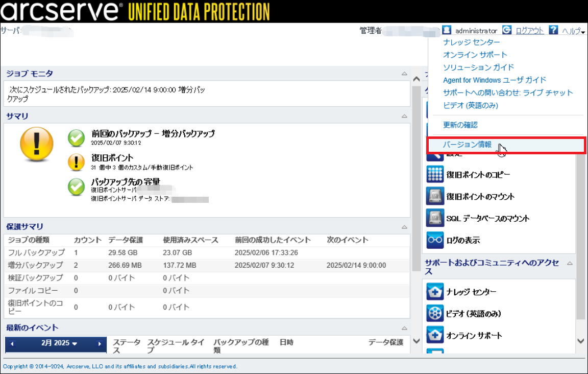
Task: Click the yellow warning icon beside 復旧ポイント
Action: click(76, 162)
